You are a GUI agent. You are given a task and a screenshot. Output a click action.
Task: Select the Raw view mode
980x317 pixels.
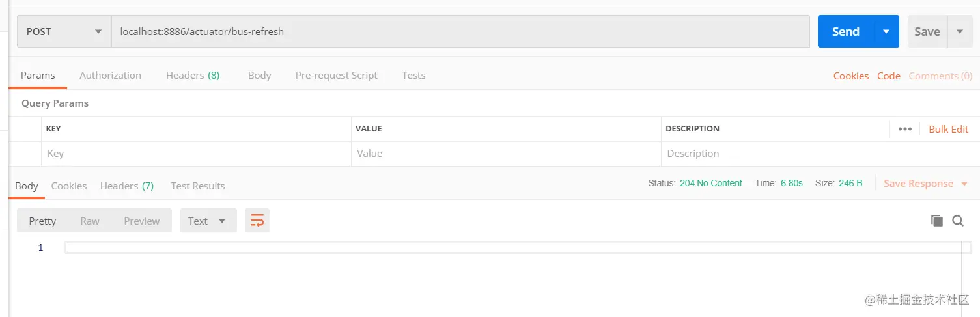90,221
